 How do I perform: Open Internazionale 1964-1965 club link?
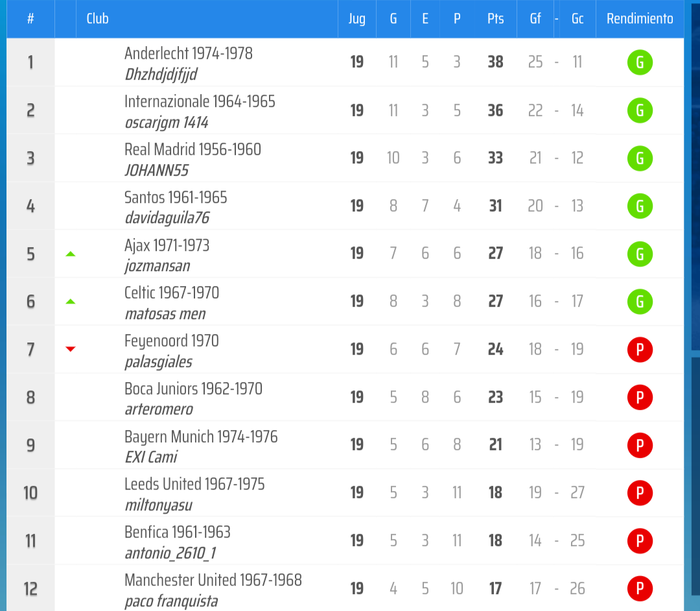(x=200, y=101)
